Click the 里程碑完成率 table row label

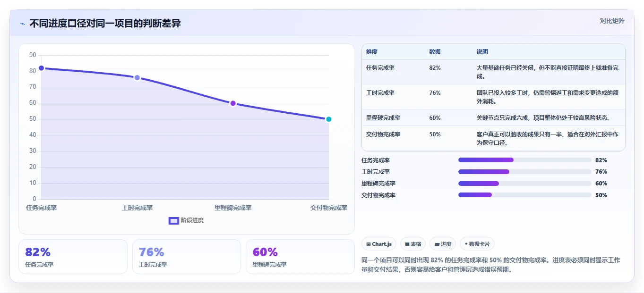[383, 118]
